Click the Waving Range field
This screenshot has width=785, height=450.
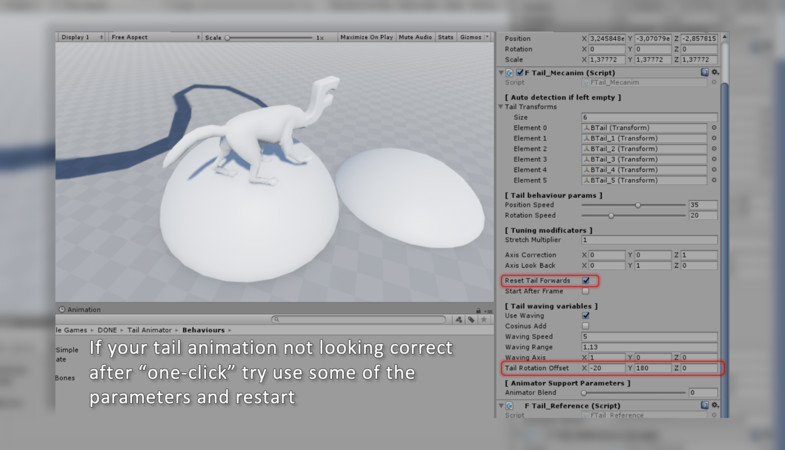click(649, 347)
